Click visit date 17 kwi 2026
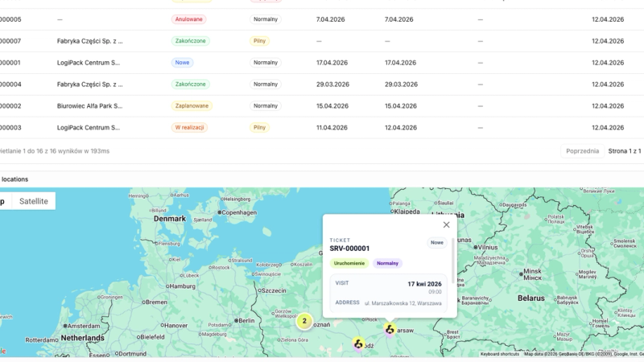 (425, 284)
